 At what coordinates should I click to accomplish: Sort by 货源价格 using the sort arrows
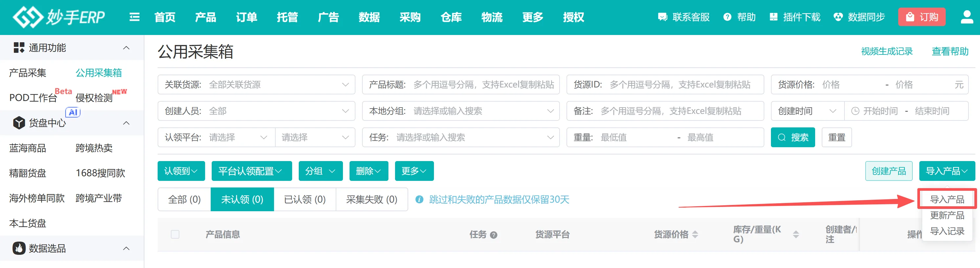coord(695,234)
